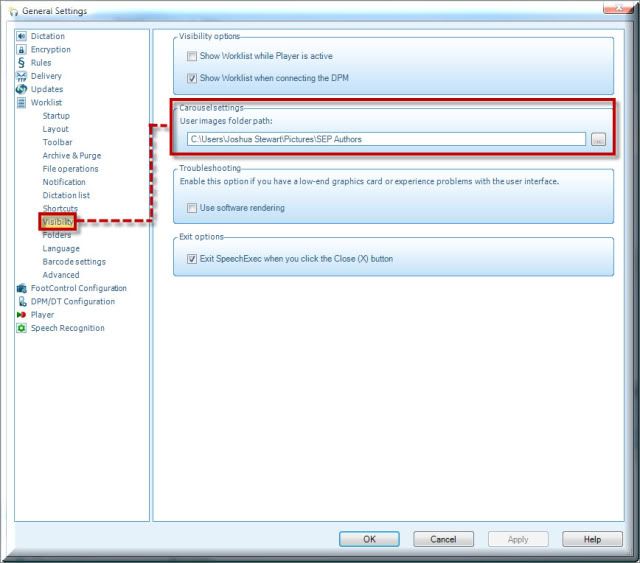
Task: Click the Updates globe icon
Action: coord(21,89)
